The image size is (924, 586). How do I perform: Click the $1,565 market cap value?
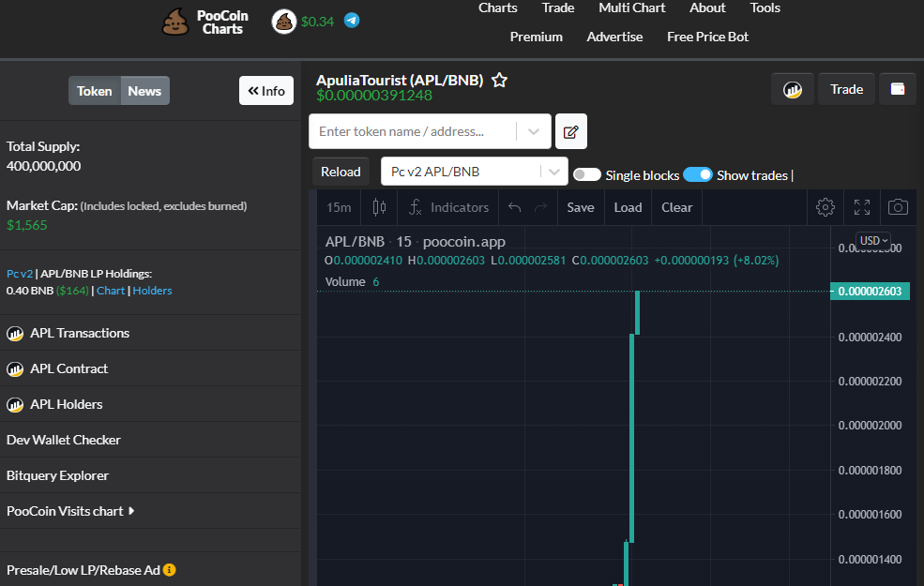point(26,225)
